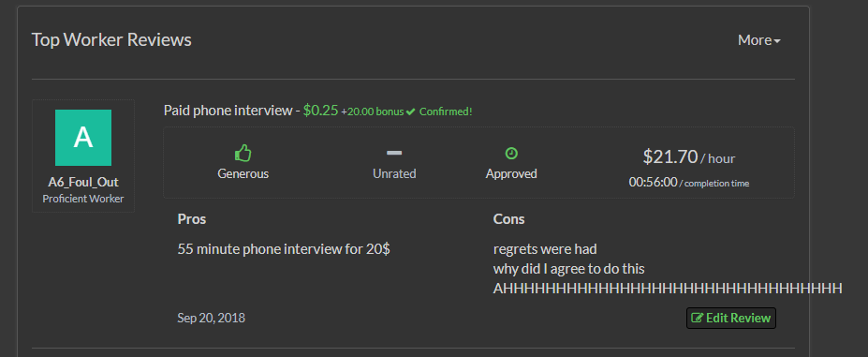Click the Paid phone interview title

pos(228,111)
